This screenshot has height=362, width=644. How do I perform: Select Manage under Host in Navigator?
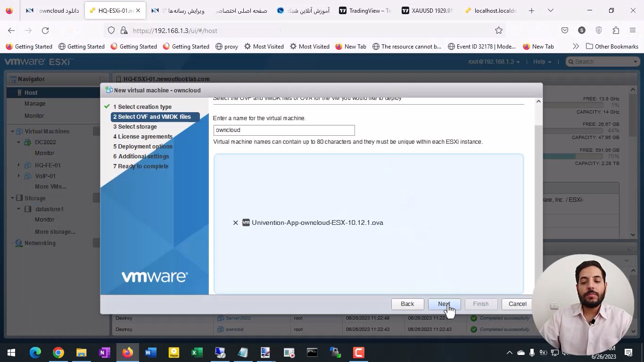[35, 104]
